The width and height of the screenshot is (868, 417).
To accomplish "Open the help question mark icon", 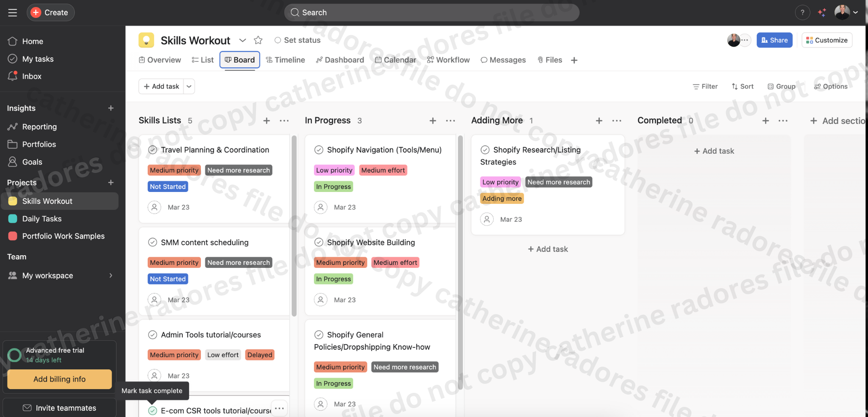I will point(802,13).
